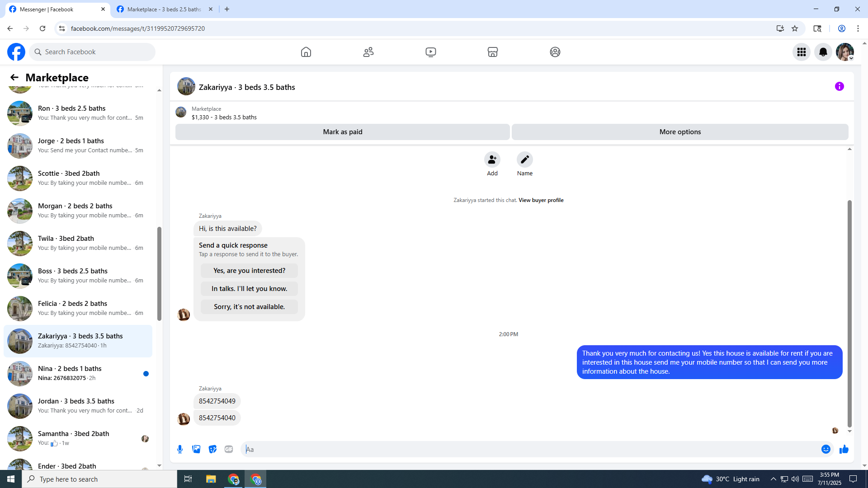The image size is (868, 488).
Task: Click the Mark as paid button
Action: [343, 132]
